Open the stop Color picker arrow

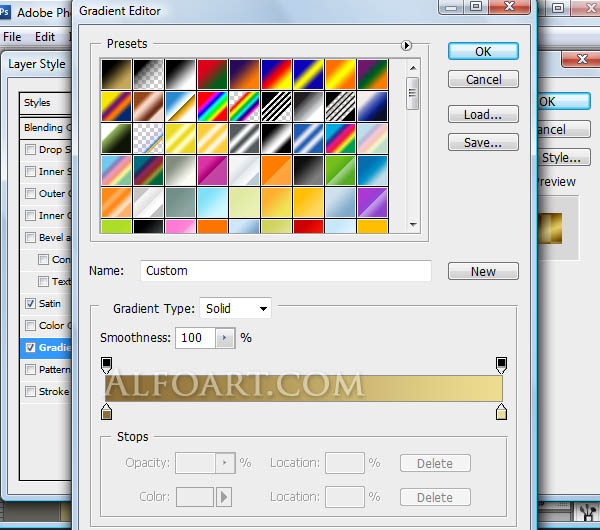[224, 497]
